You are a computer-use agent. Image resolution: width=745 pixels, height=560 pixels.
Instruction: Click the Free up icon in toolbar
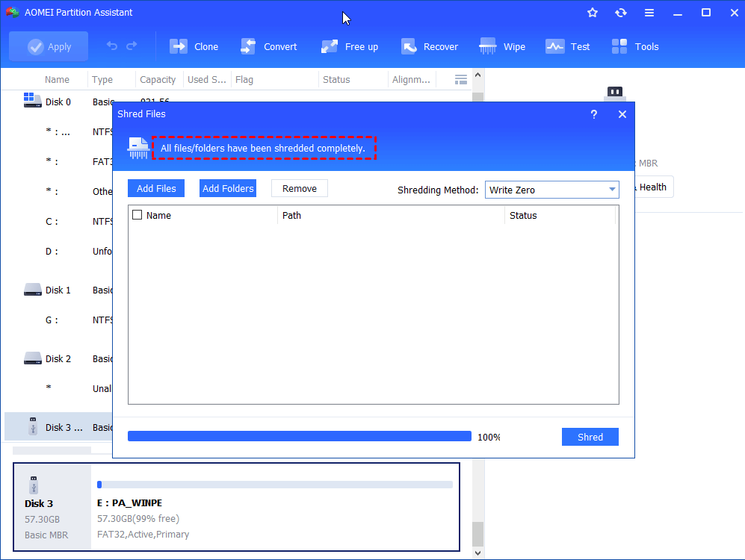330,46
